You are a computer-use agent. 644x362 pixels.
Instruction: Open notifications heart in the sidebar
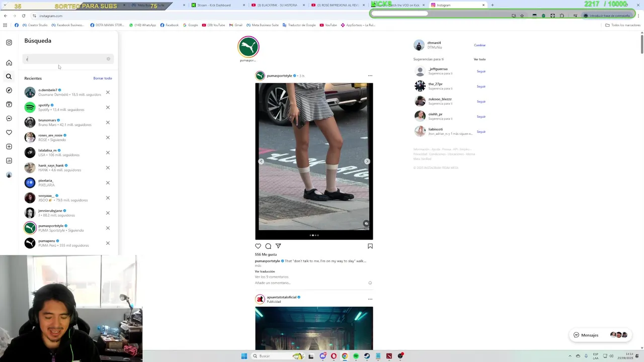[9, 133]
